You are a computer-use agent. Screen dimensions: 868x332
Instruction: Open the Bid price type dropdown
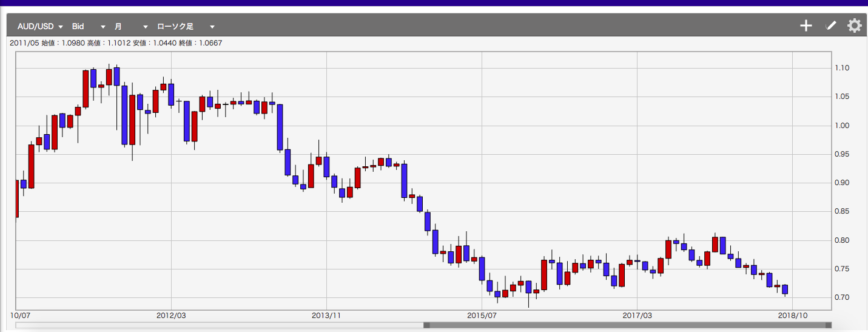89,27
